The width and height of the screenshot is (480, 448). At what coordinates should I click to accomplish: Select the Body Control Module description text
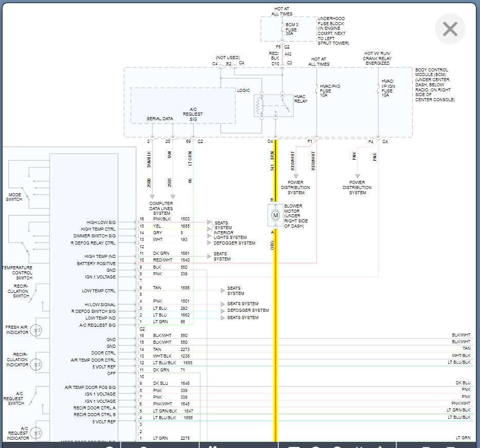pyautogui.click(x=434, y=85)
